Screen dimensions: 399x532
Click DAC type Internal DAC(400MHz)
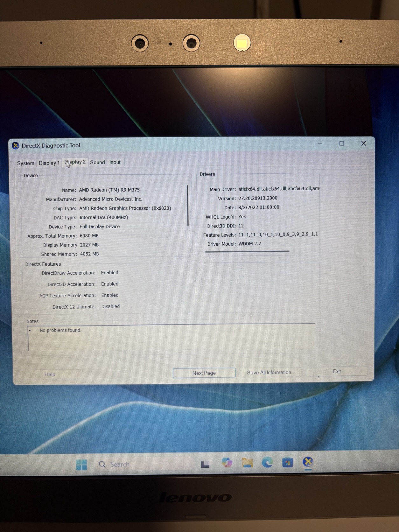(104, 217)
